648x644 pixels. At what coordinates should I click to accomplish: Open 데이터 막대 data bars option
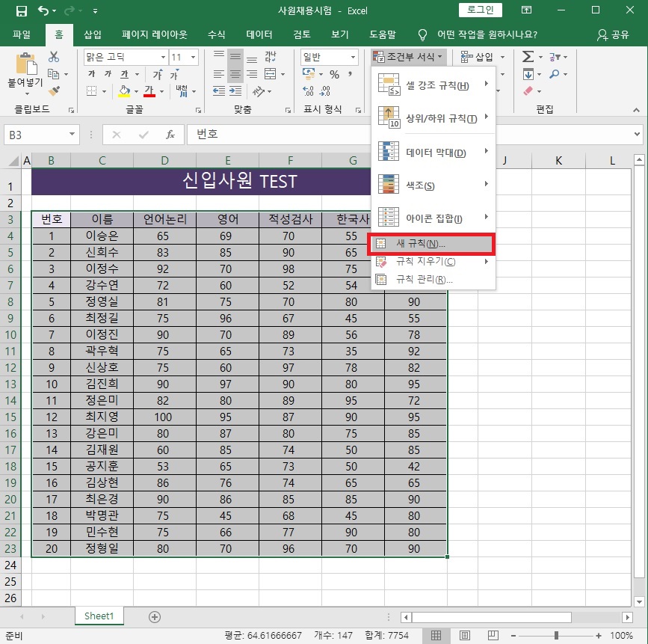point(433,152)
